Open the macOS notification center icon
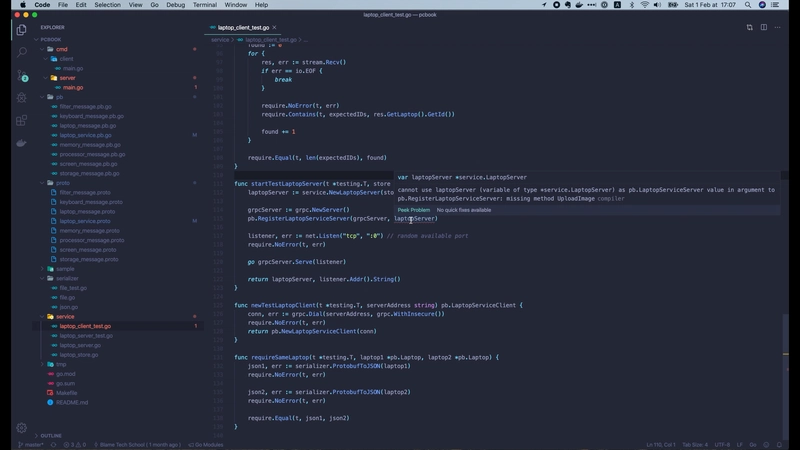Screen dimensions: 800x450 pos(776,5)
